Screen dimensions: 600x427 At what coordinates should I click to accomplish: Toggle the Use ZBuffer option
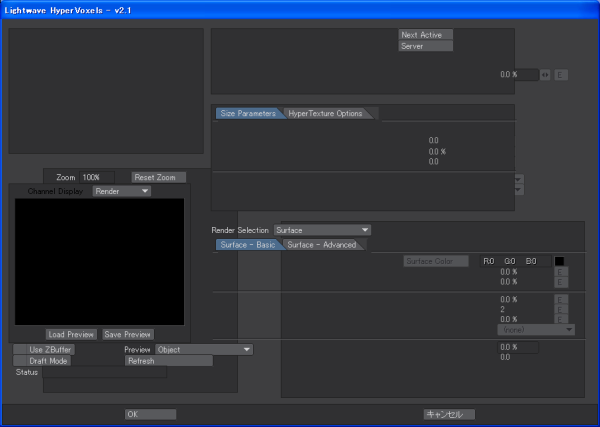point(44,349)
